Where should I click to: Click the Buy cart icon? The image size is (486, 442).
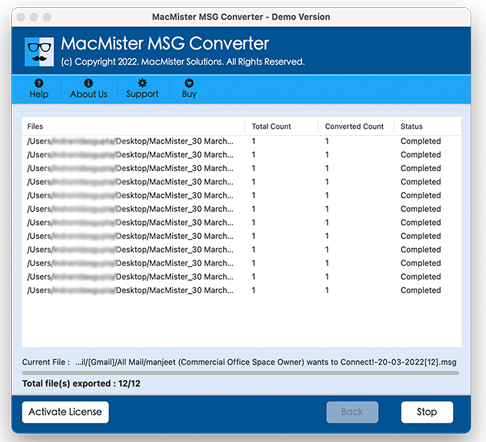tap(189, 83)
